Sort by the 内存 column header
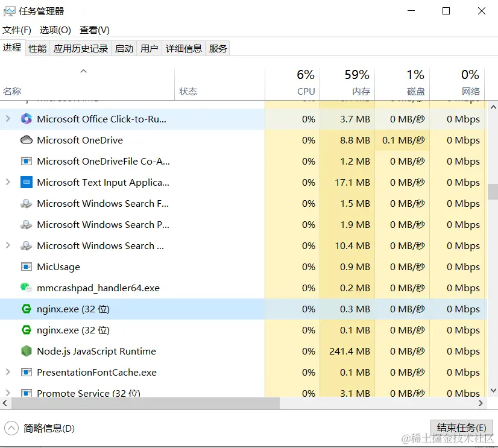This screenshot has width=498, height=448. pos(347,84)
